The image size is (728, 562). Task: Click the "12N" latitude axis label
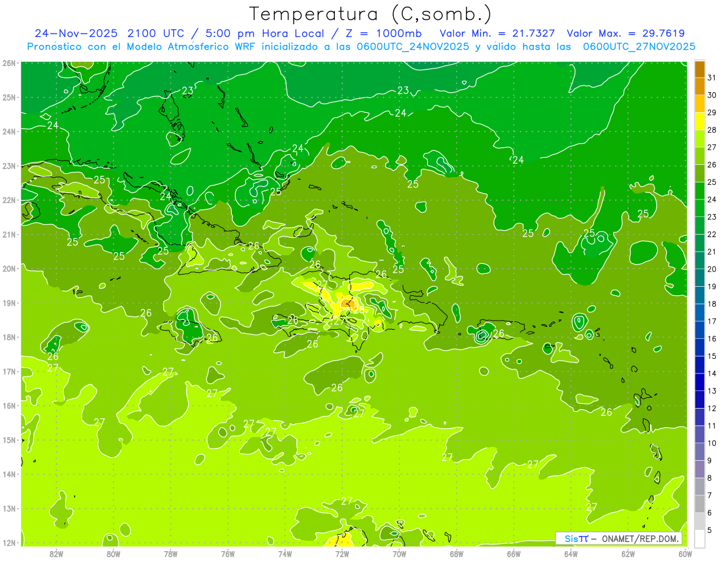(9, 543)
